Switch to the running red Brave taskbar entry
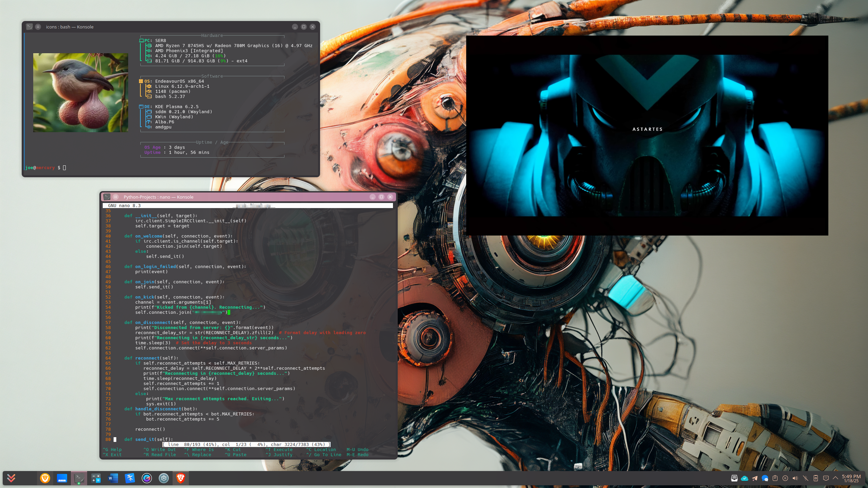Screen dimensions: 868x488 [181, 478]
